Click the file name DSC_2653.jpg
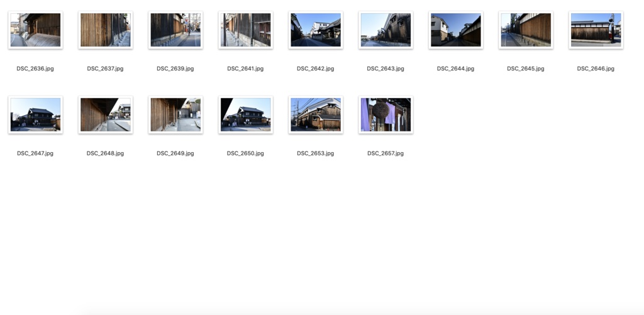The width and height of the screenshot is (644, 315). point(316,153)
